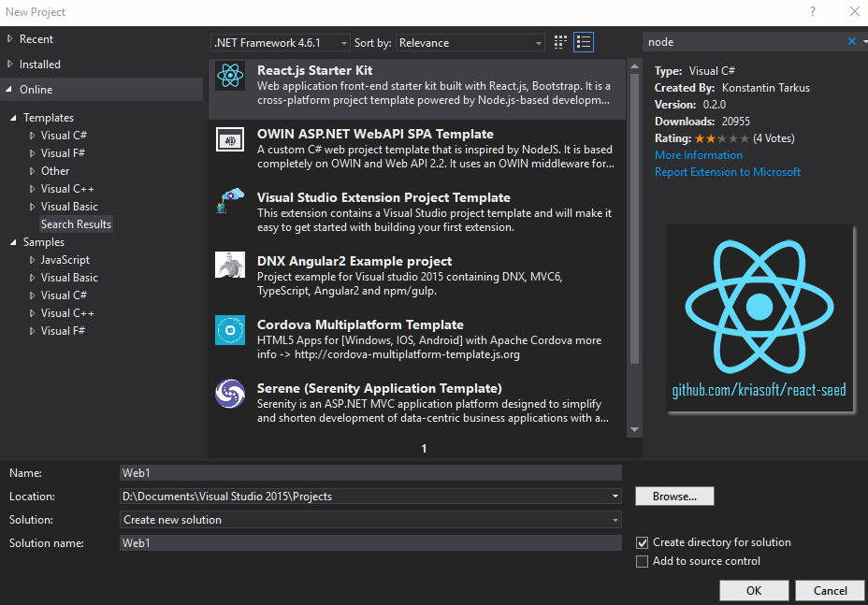
Task: Click the OWIN ASP.NET WebAPI SPA Template icon
Action: [230, 139]
